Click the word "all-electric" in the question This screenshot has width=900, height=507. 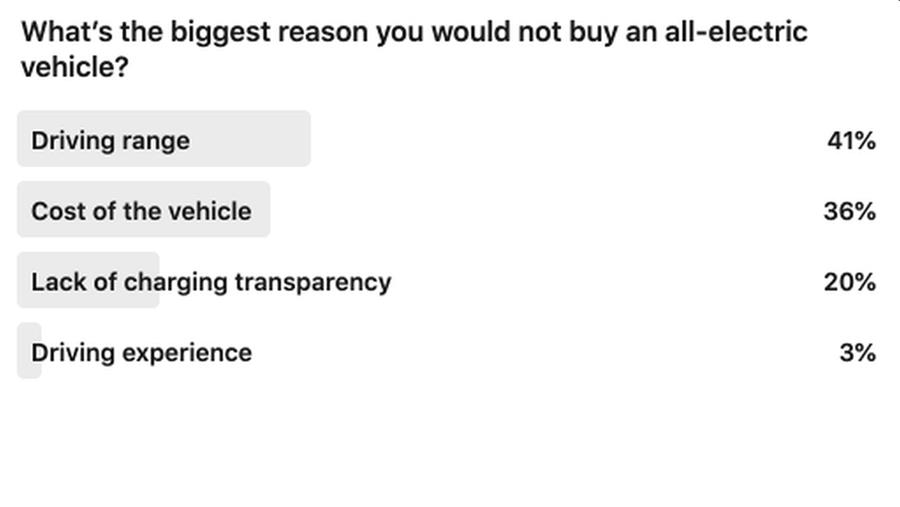click(736, 32)
